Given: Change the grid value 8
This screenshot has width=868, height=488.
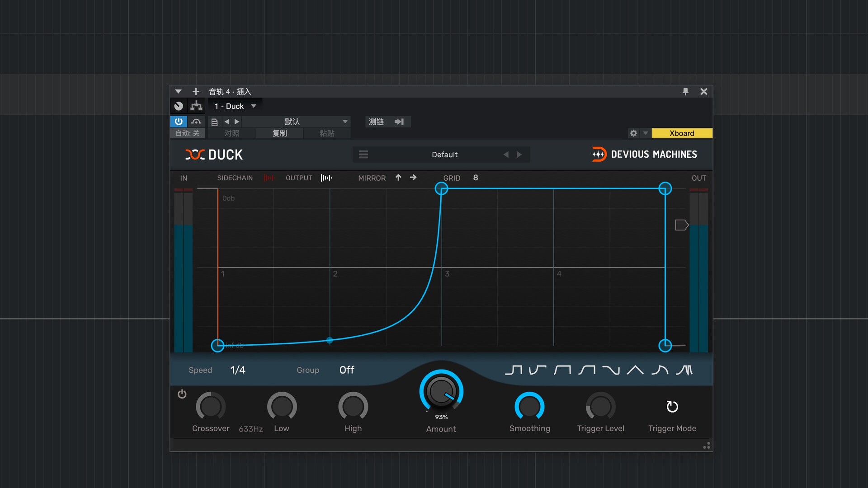Looking at the screenshot, I should coord(476,178).
